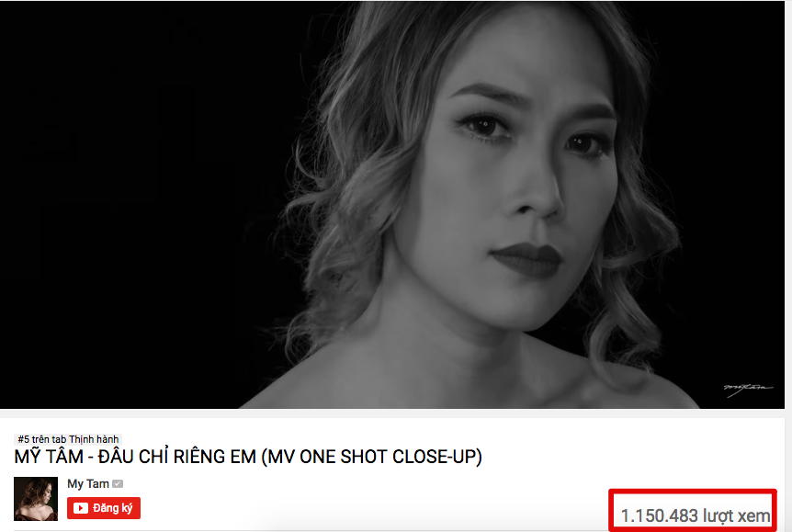This screenshot has width=792, height=532.
Task: Open the My Tam channel avatar thumbnail
Action: pos(36,499)
